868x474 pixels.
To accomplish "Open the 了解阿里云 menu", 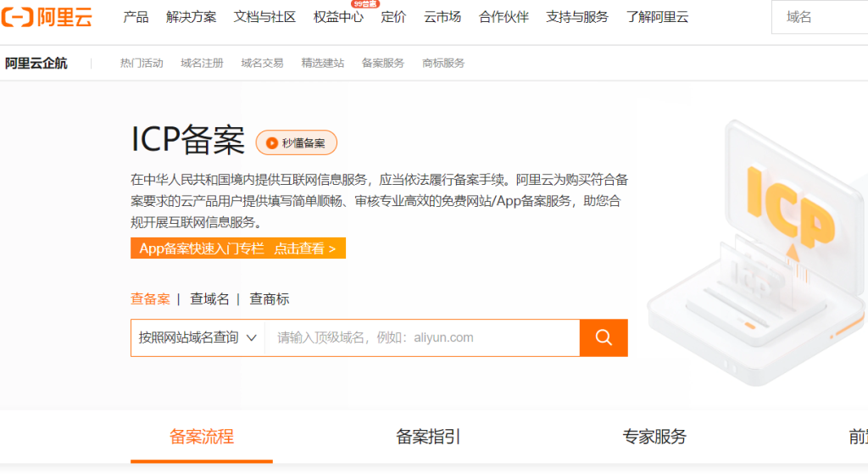I will click(x=657, y=17).
